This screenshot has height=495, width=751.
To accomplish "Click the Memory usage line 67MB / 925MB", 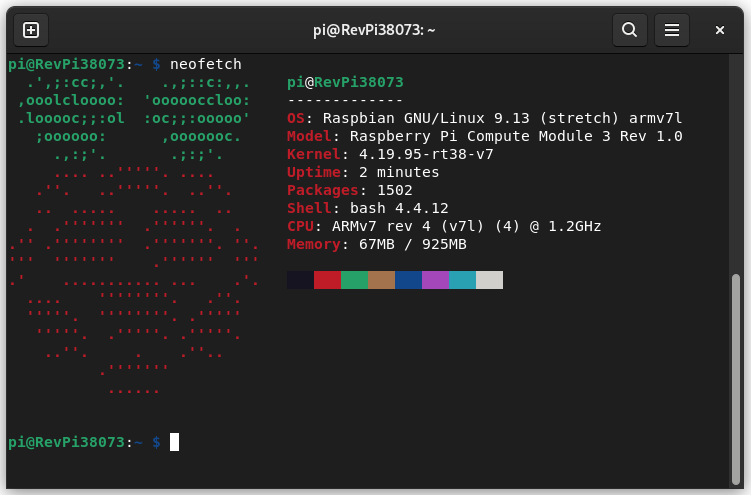I will coord(376,244).
